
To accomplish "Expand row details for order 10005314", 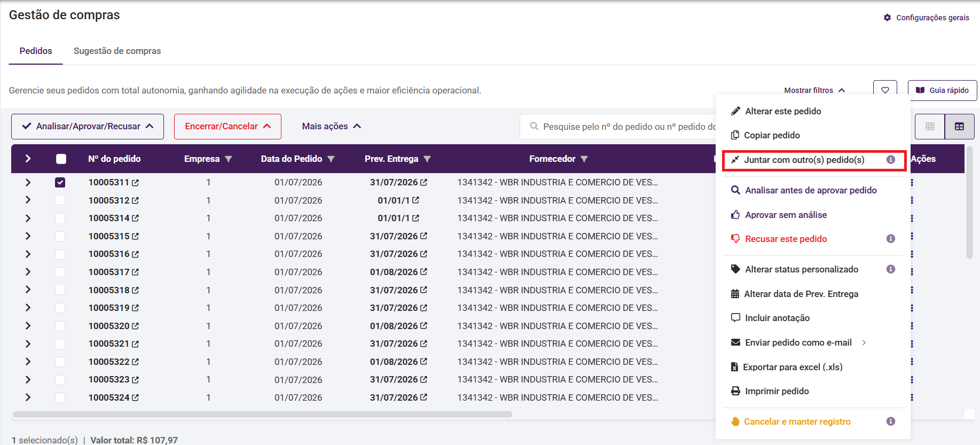I will [x=28, y=218].
